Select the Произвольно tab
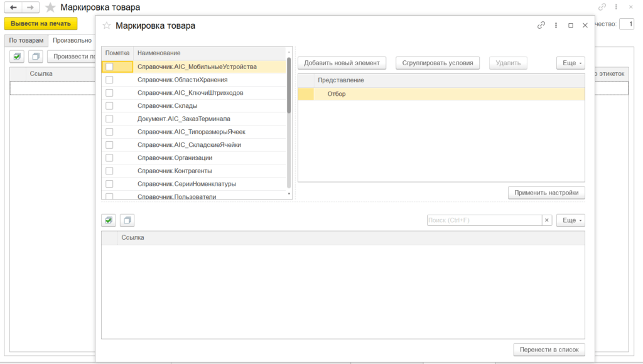643x364 pixels. (x=72, y=40)
